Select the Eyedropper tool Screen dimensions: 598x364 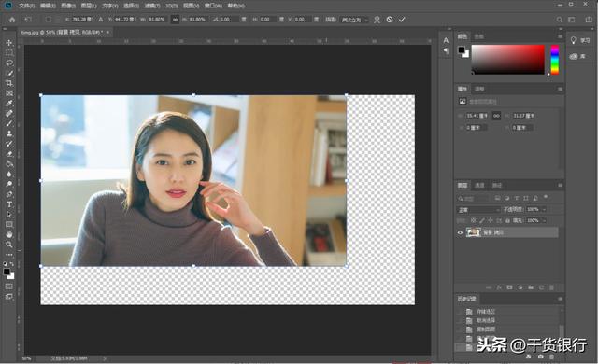[x=9, y=104]
